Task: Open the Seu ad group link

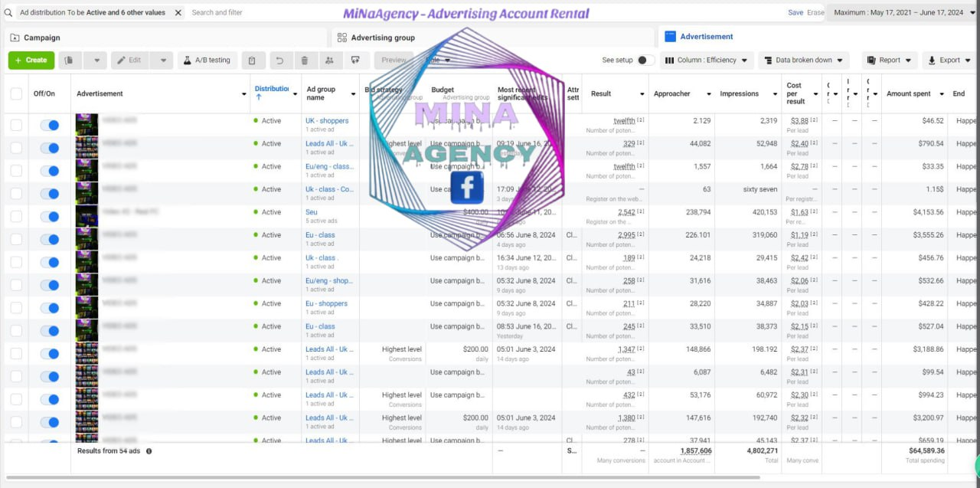Action: pos(312,212)
